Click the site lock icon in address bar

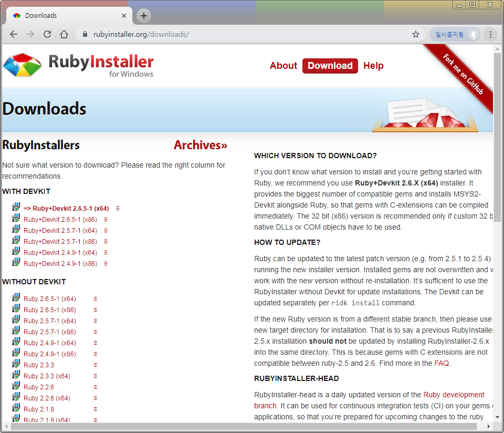[85, 34]
